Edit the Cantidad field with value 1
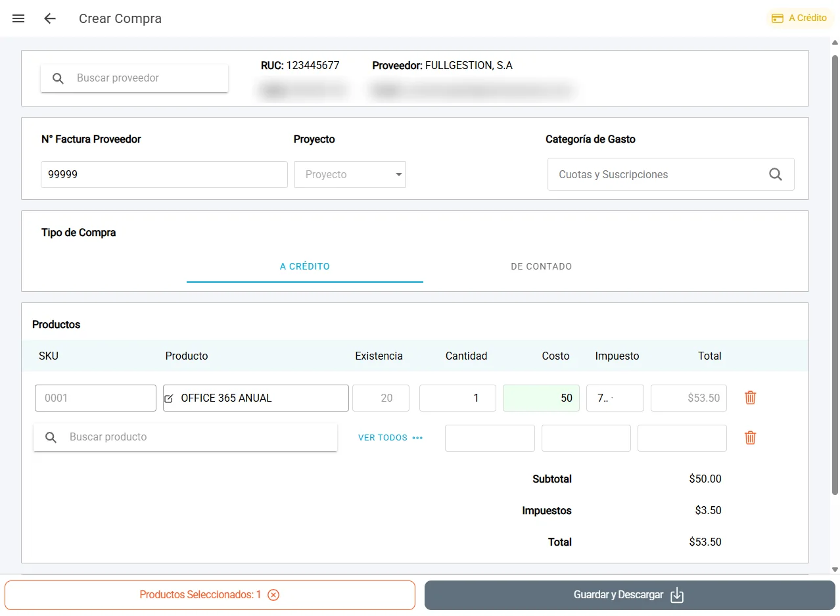 coord(457,398)
